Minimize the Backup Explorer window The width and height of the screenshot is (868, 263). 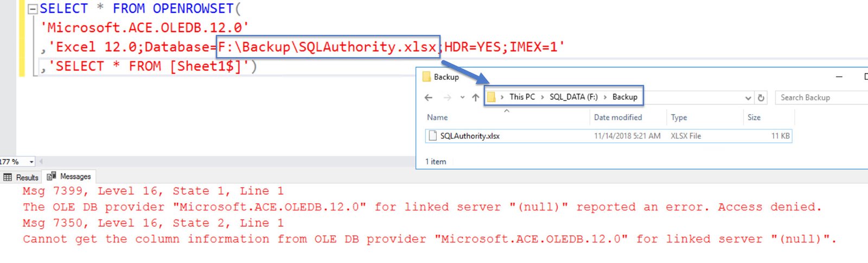pyautogui.click(x=839, y=77)
